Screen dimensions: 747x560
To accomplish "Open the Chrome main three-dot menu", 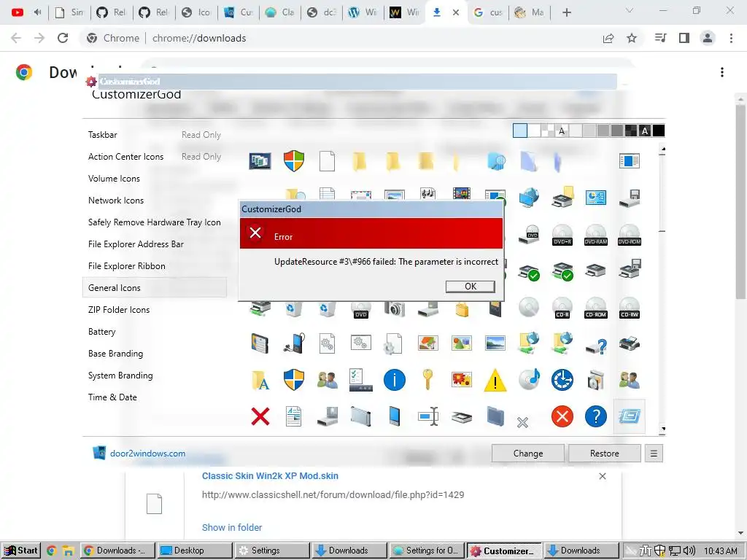I will pyautogui.click(x=731, y=38).
